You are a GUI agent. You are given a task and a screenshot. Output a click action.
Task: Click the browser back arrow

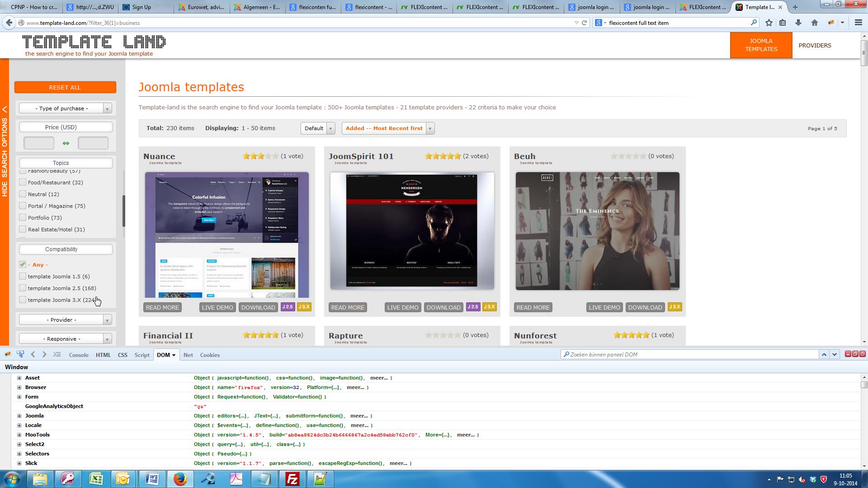[x=9, y=23]
